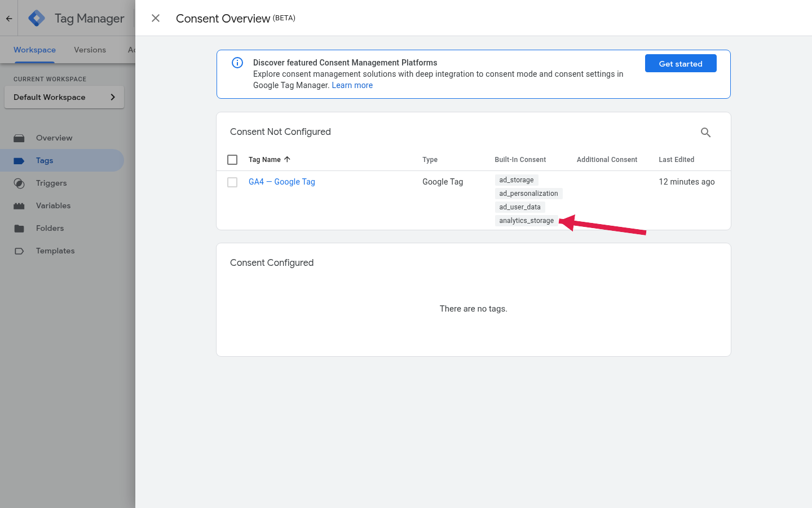Screen dimensions: 812x508
Task: Click the Triggers sidebar icon
Action: tap(19, 183)
